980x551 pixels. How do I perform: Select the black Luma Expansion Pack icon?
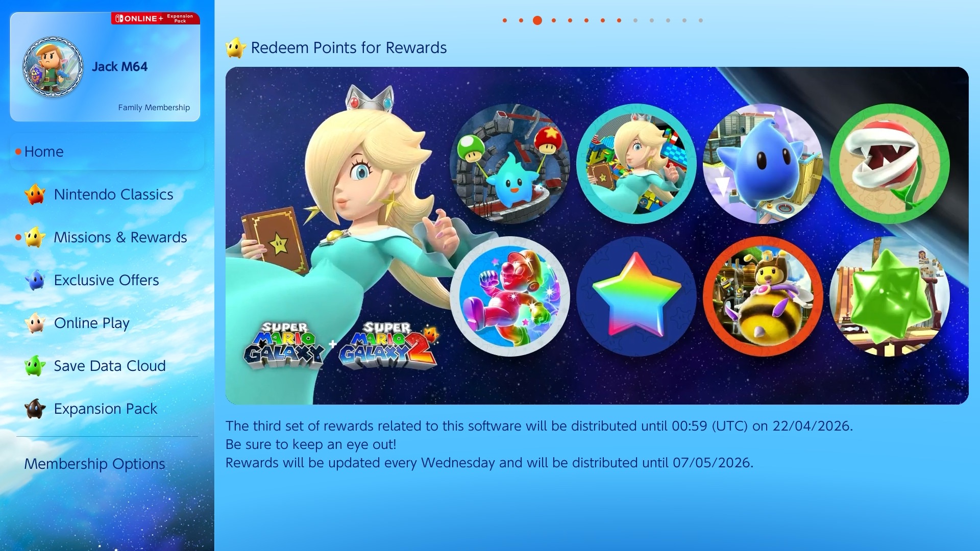point(35,409)
